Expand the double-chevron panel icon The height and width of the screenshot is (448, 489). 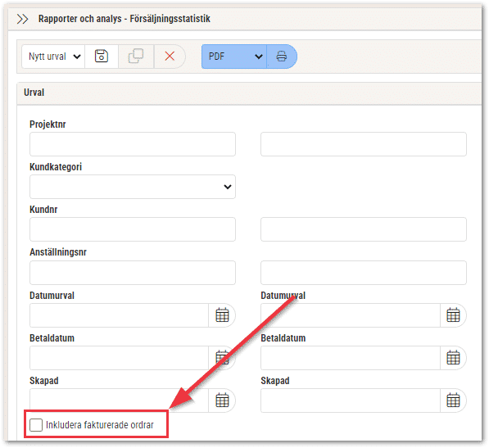click(x=22, y=19)
